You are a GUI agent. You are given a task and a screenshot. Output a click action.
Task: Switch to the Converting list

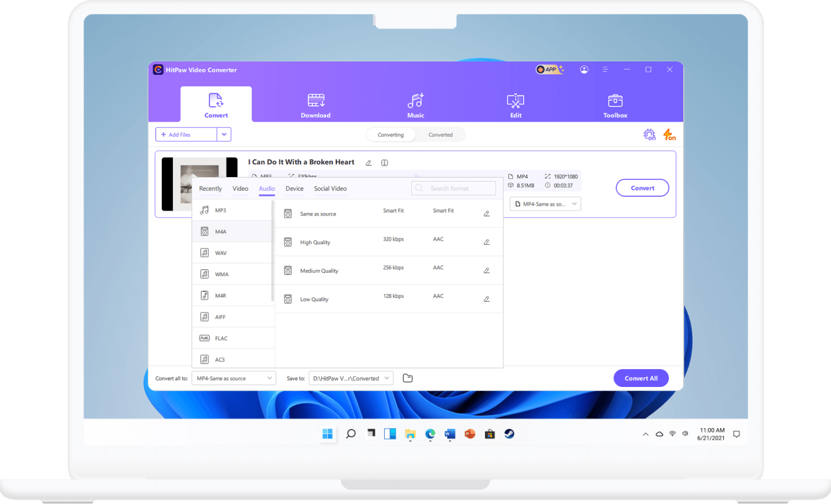point(391,135)
